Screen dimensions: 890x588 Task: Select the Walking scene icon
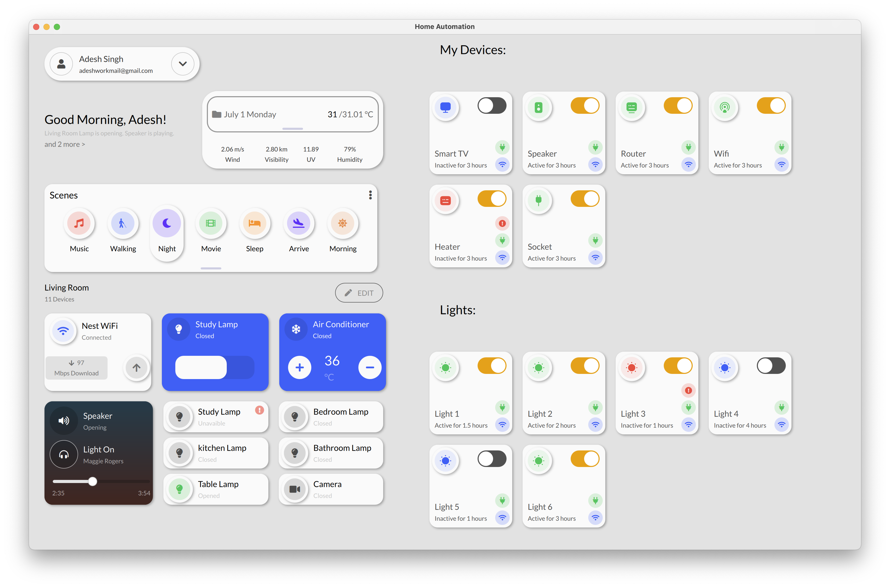[123, 223]
